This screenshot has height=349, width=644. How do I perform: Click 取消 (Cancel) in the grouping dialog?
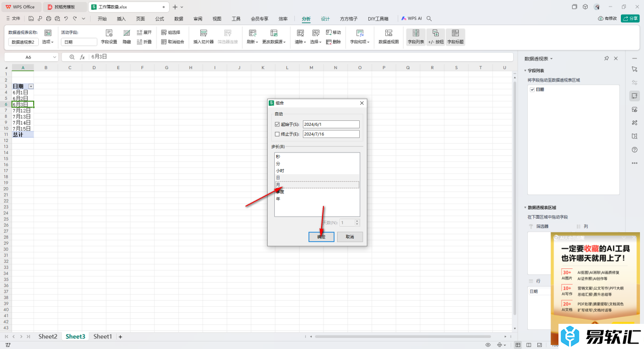click(350, 237)
